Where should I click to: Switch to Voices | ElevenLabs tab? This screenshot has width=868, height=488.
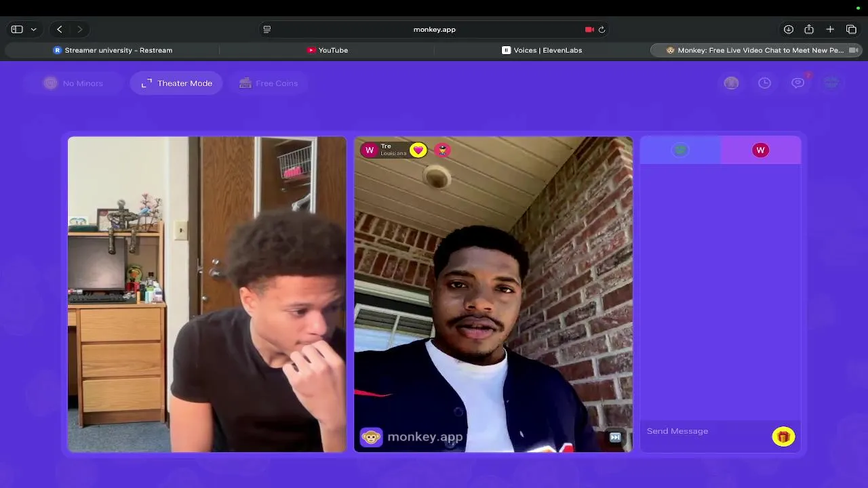tap(542, 50)
